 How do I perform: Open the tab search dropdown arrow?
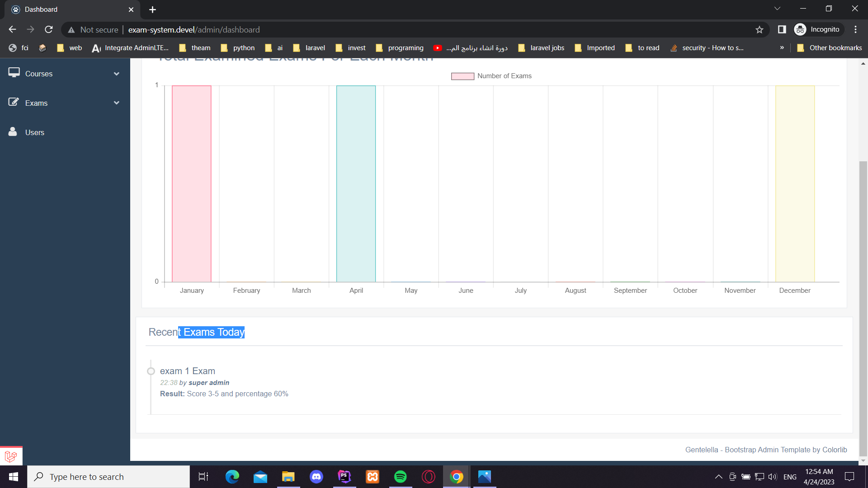tap(778, 9)
